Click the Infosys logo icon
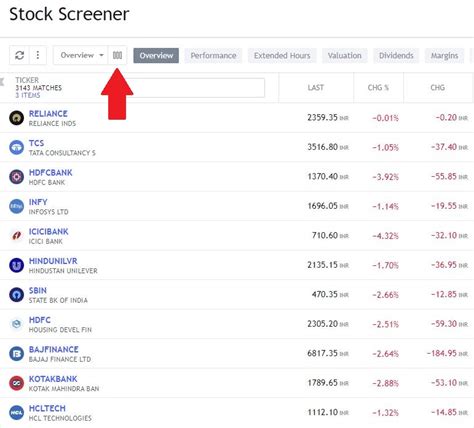Screen dimensions: 474x428 pos(16,206)
